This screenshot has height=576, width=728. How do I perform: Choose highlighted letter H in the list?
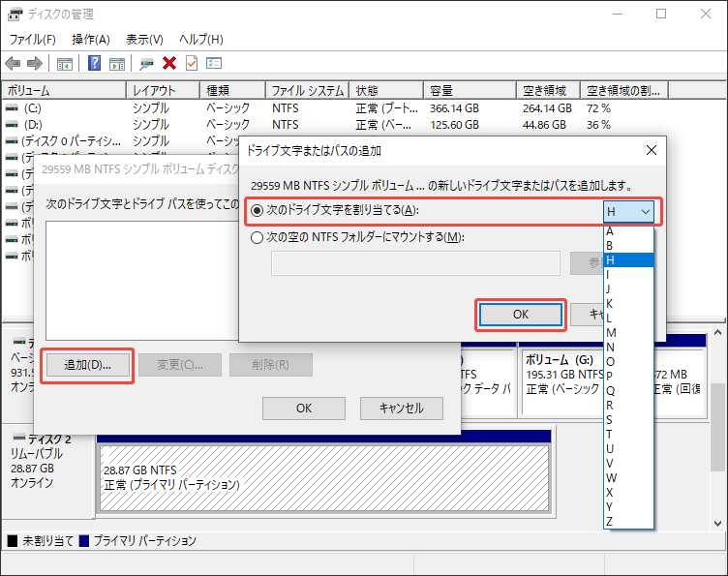(628, 259)
